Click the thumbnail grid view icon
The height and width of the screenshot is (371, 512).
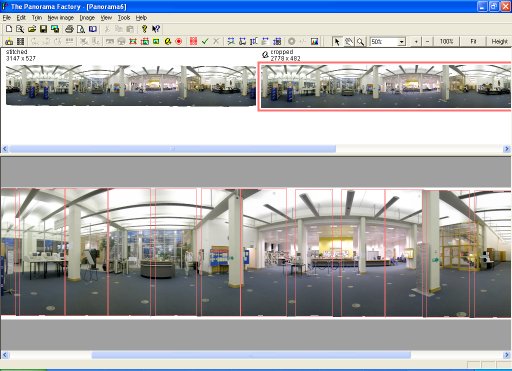coord(21,41)
